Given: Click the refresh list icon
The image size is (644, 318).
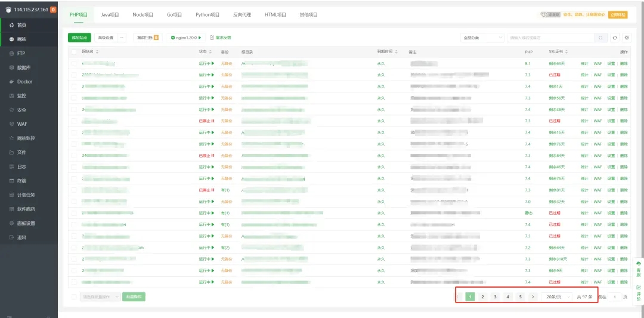Looking at the screenshot, I should (615, 38).
